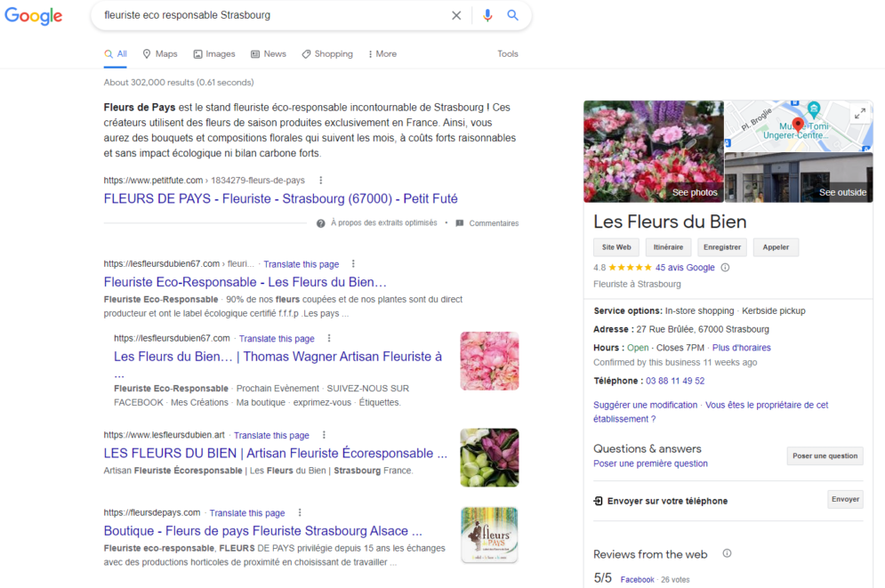Screen dimensions: 885x588
Task: Click the Fleuriste à Strasbourg category text
Action: [x=637, y=285]
